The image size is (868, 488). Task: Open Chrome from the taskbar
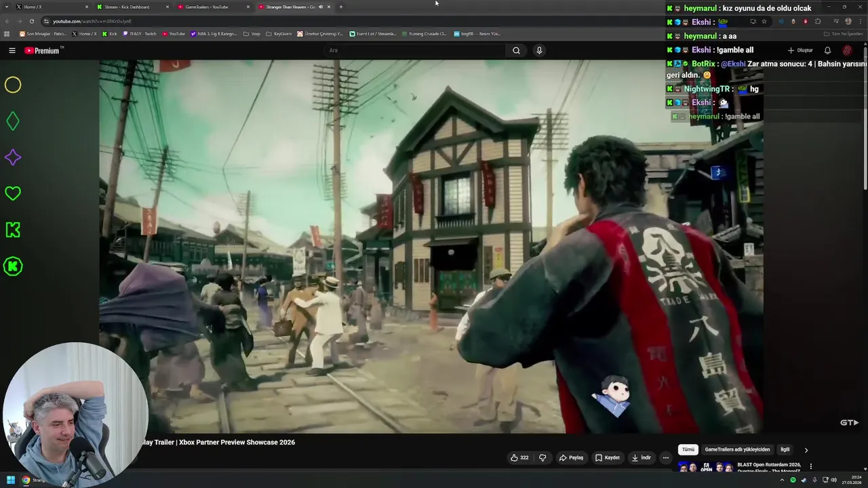pos(26,480)
